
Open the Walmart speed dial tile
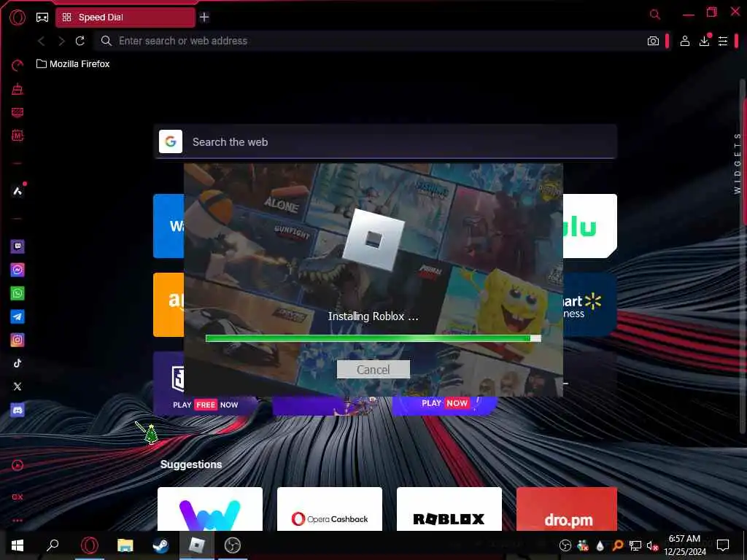pyautogui.click(x=589, y=306)
